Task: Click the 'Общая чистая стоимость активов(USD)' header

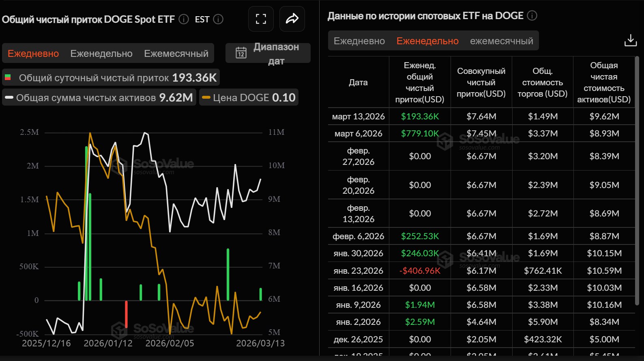Action: 604,82
